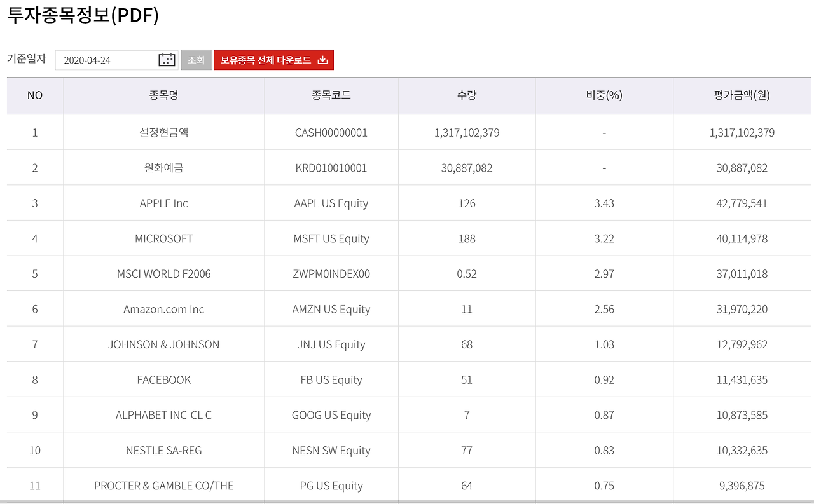Click Johnson & Johnson's weight 1.03
814x504 pixels.
tap(604, 344)
